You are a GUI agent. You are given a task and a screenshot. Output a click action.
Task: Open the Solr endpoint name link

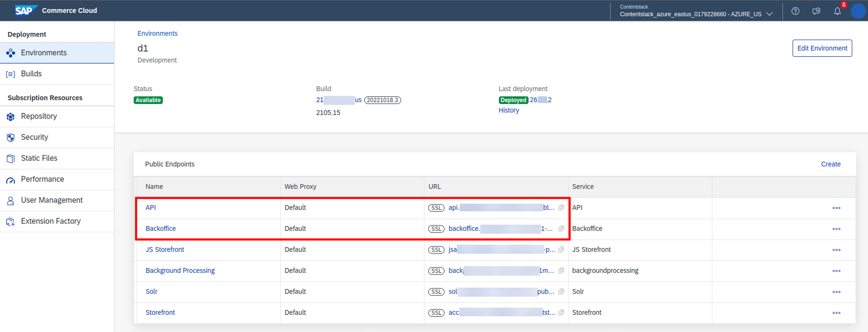click(x=151, y=292)
